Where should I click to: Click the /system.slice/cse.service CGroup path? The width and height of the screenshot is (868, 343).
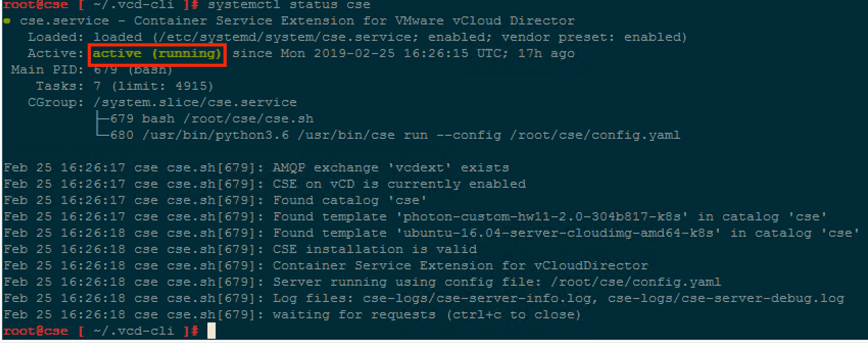(195, 103)
